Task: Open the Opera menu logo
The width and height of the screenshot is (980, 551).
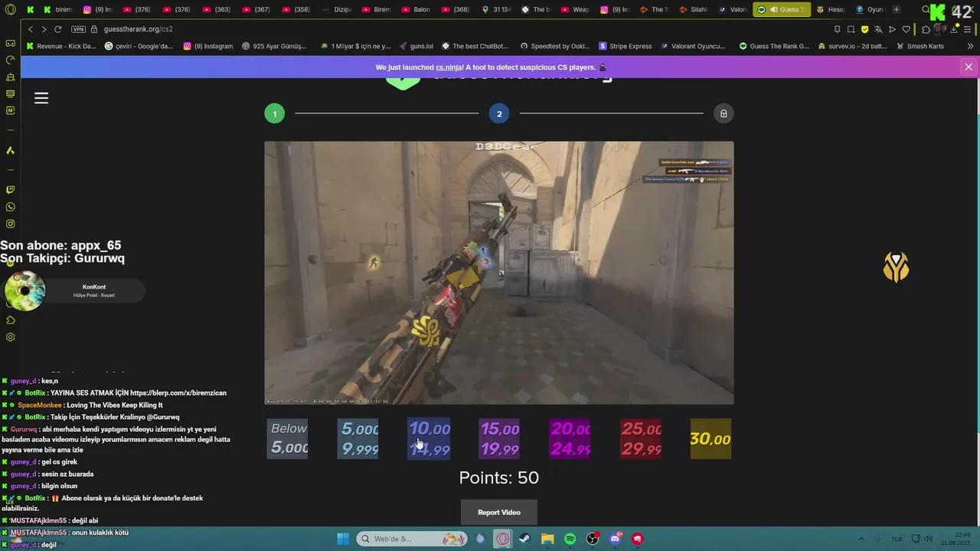Action: coord(10,9)
